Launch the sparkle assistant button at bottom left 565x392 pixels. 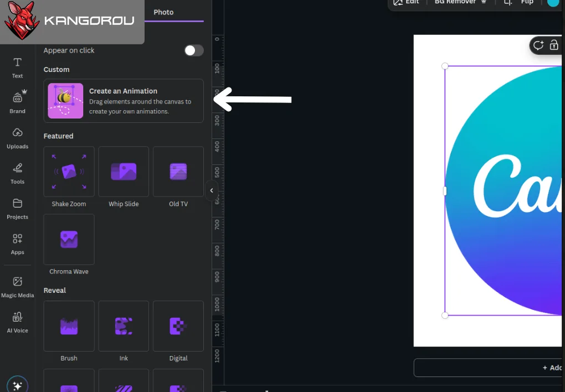point(17,385)
